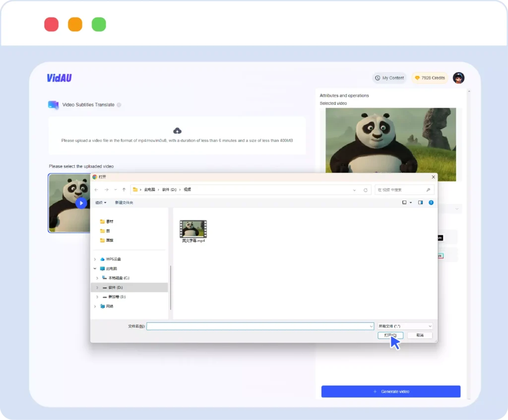Click the 7928 Credits badge
This screenshot has width=508, height=420.
coord(430,78)
